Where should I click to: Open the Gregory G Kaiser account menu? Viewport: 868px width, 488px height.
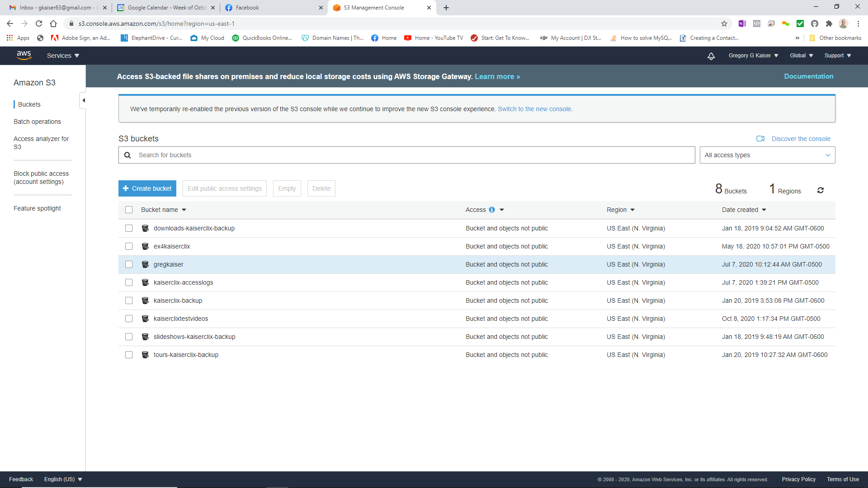pyautogui.click(x=753, y=56)
